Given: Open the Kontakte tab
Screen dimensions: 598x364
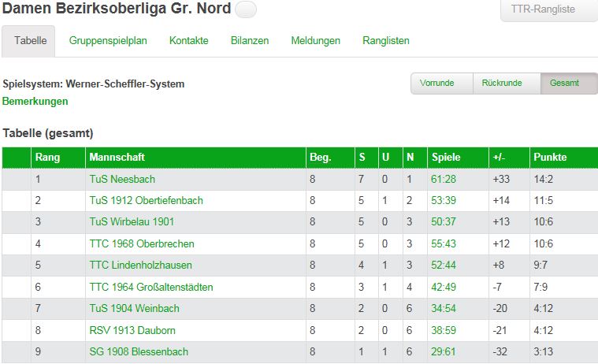Looking at the screenshot, I should pyautogui.click(x=188, y=40).
